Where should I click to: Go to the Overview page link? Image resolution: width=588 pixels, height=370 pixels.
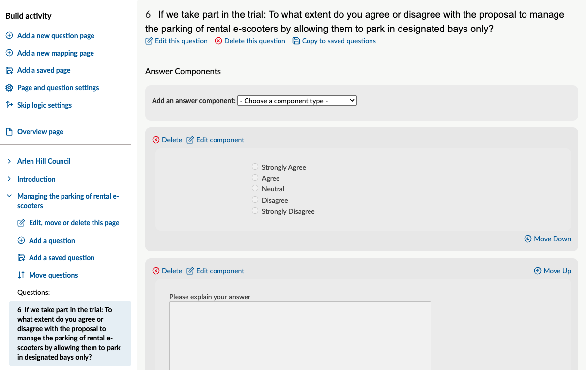click(x=40, y=131)
